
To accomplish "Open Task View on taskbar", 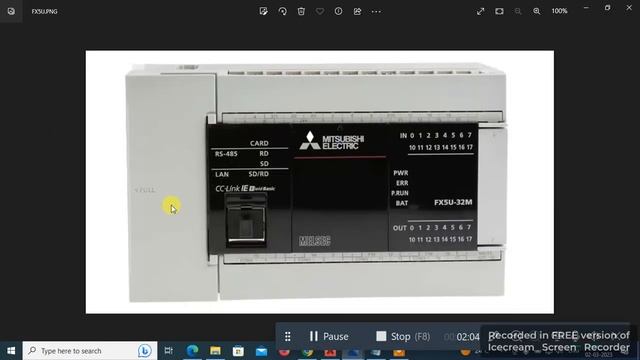I will tap(168, 351).
